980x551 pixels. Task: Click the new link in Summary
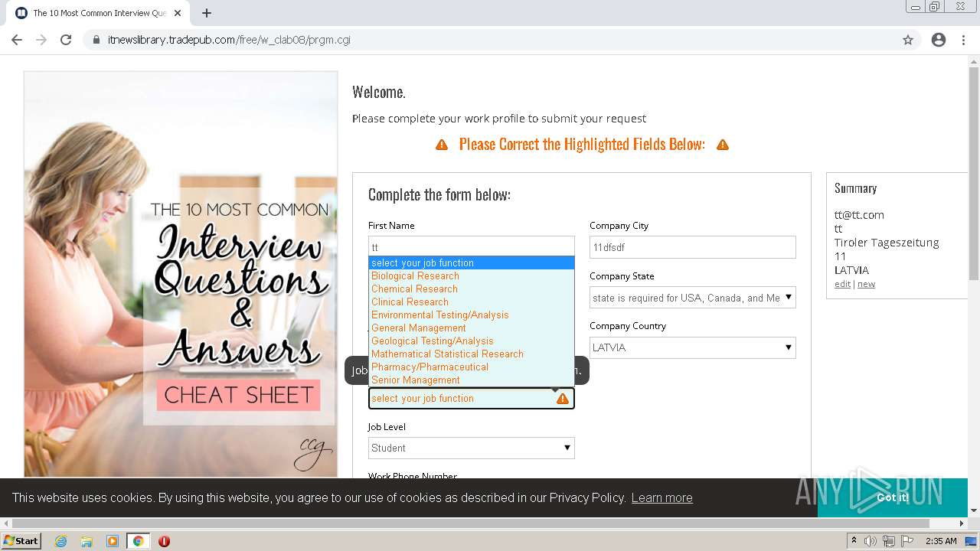click(866, 284)
